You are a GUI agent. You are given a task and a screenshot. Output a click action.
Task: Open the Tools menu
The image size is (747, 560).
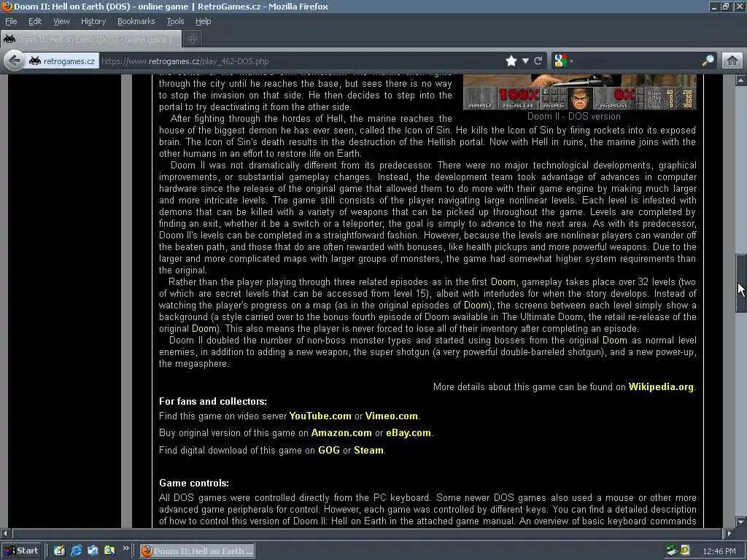(x=175, y=21)
